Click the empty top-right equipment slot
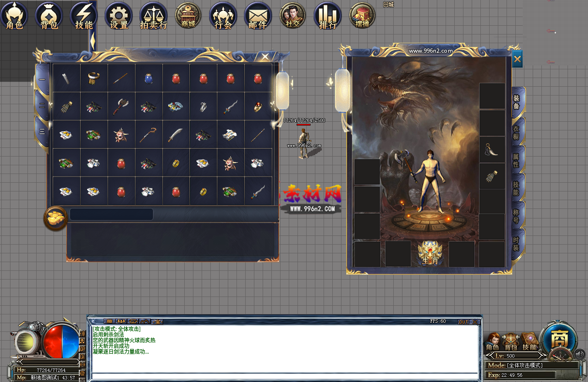 pyautogui.click(x=492, y=96)
